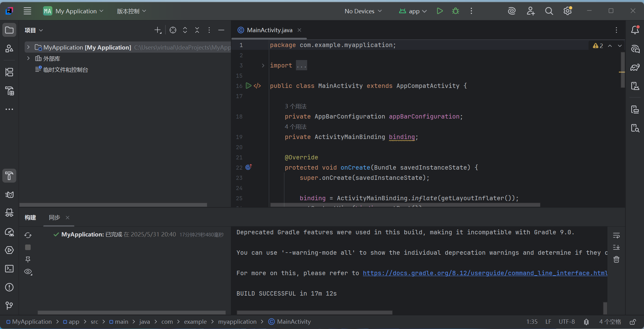Viewport: 644px width, 329px height.
Task: Click the Run app play button
Action: (439, 11)
